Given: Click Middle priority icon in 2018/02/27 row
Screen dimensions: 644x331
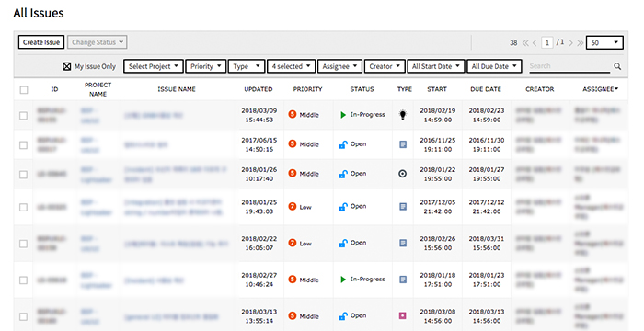Looking at the screenshot, I should coord(292,279).
